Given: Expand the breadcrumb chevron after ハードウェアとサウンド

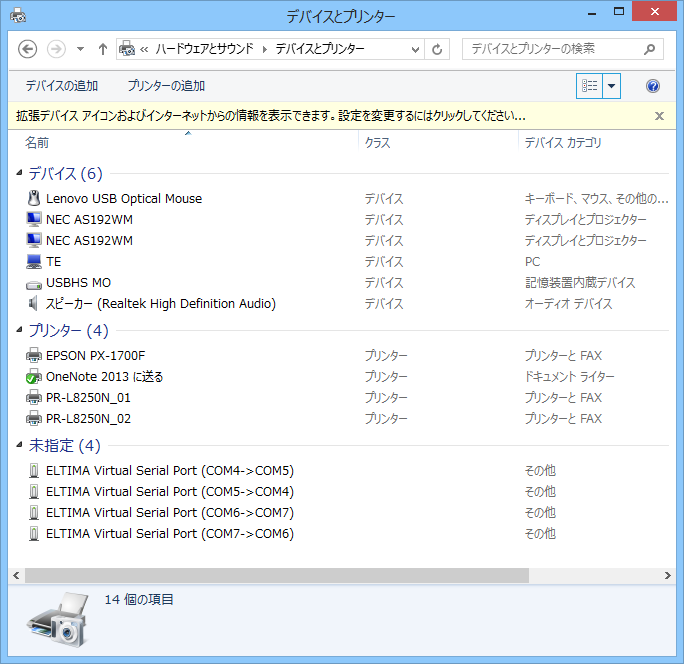Looking at the screenshot, I should click(x=264, y=49).
